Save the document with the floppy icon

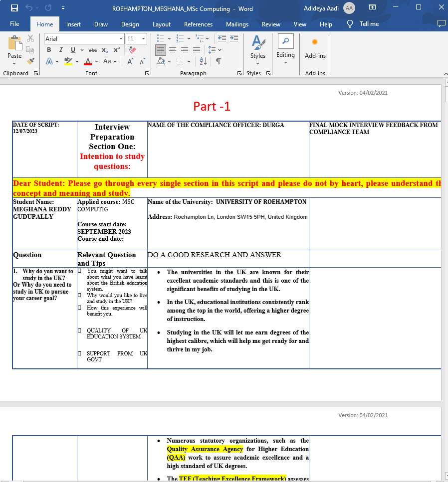point(14,8)
